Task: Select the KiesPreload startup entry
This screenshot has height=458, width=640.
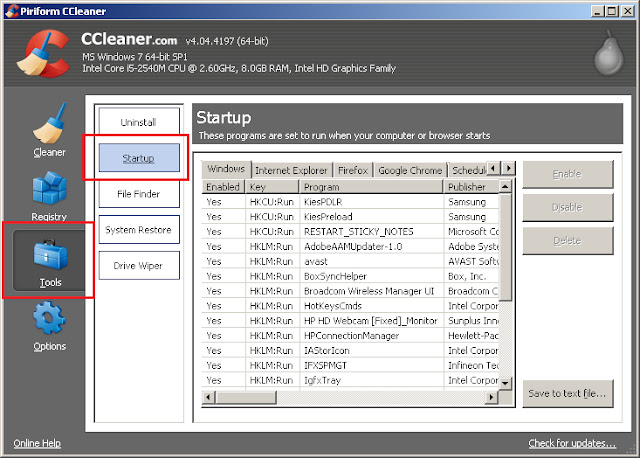Action: [351, 217]
